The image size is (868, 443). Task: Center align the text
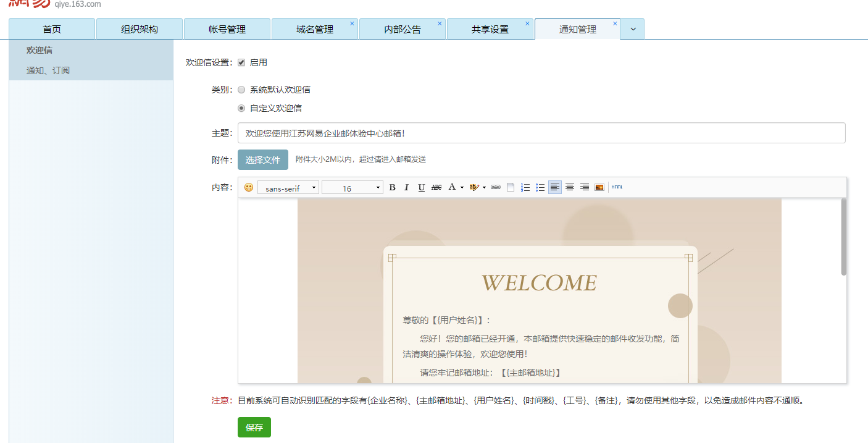click(x=570, y=187)
